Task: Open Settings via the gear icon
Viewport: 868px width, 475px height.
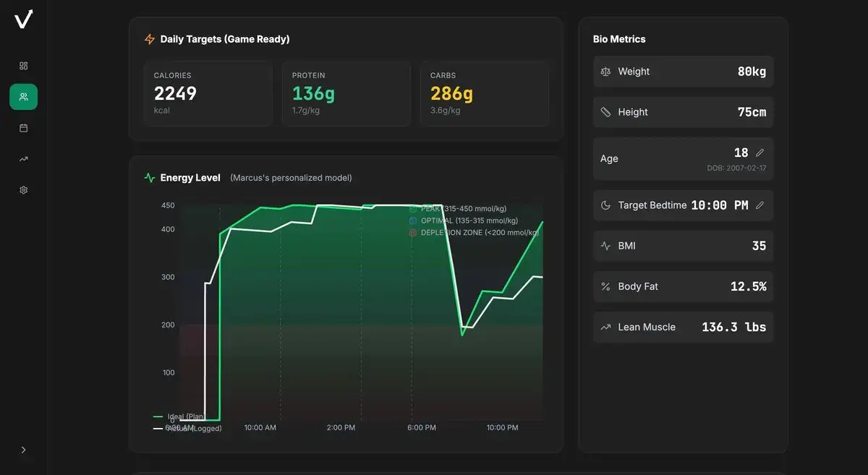Action: coord(23,189)
